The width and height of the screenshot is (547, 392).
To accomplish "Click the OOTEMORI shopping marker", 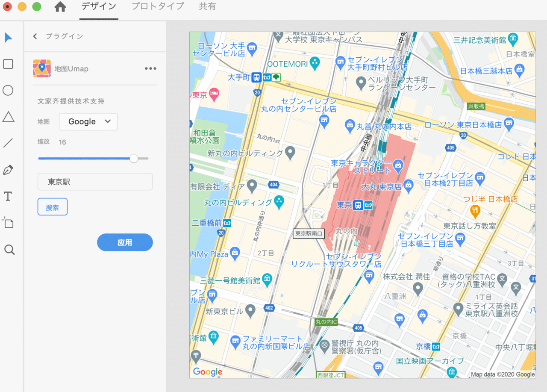I will coord(315,62).
